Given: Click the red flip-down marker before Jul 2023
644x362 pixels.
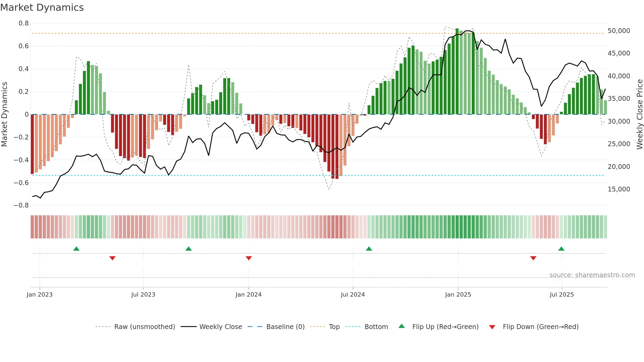Looking at the screenshot, I should pos(112,258).
